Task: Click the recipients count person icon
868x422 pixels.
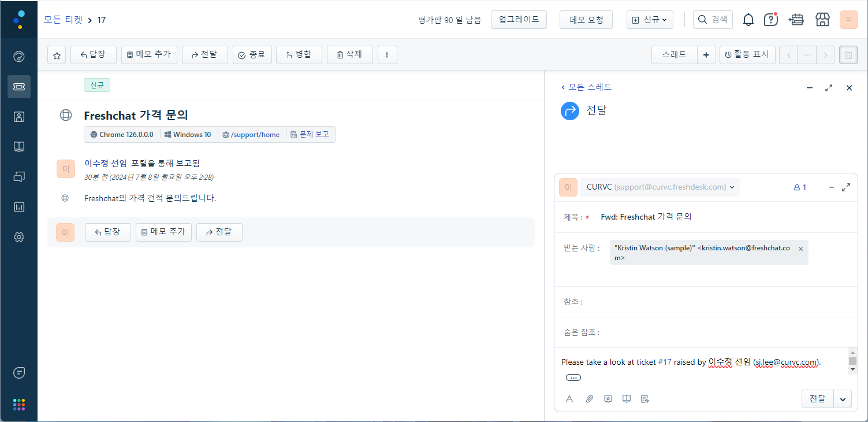Action: coord(800,187)
